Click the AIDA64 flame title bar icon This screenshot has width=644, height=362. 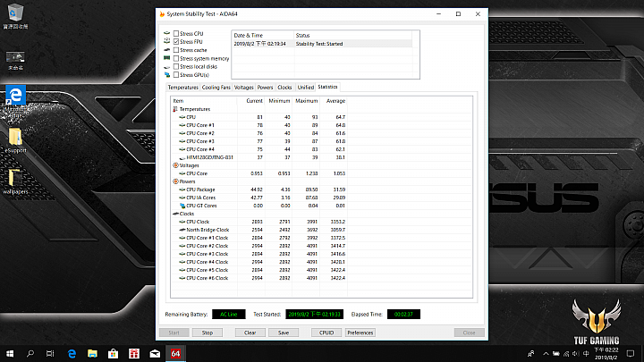(162, 14)
